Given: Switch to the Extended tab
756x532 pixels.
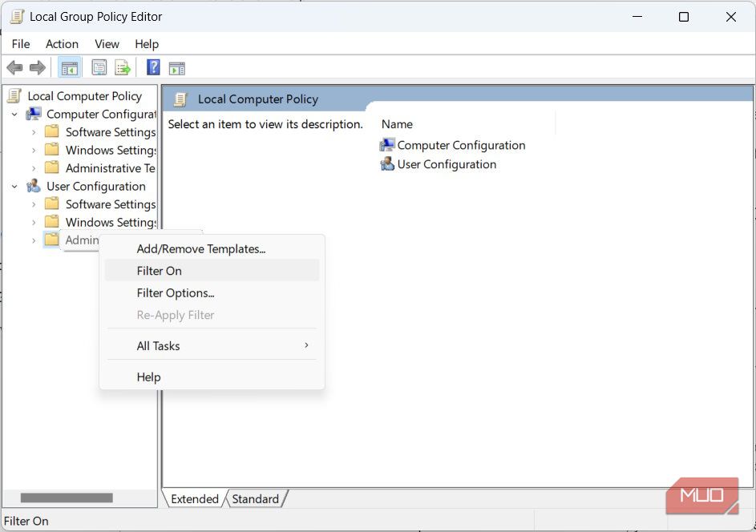Looking at the screenshot, I should tap(194, 498).
